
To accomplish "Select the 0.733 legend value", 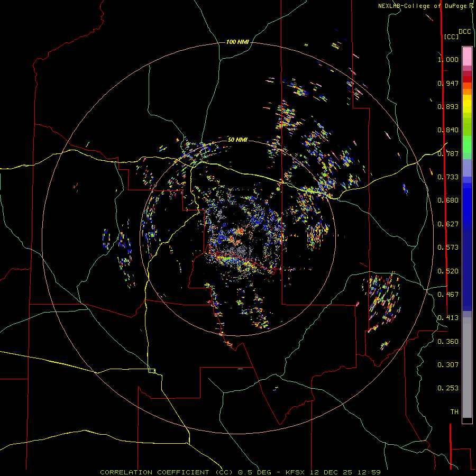I will 448,177.
